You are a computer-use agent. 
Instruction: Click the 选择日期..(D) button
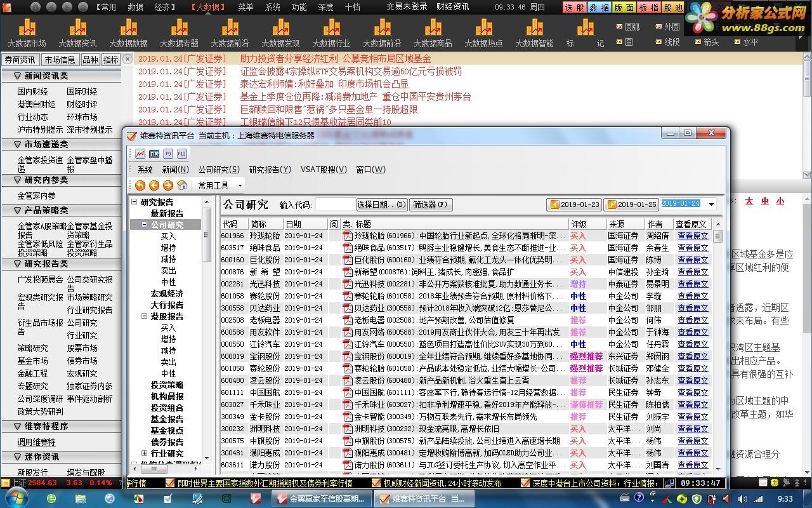point(382,204)
